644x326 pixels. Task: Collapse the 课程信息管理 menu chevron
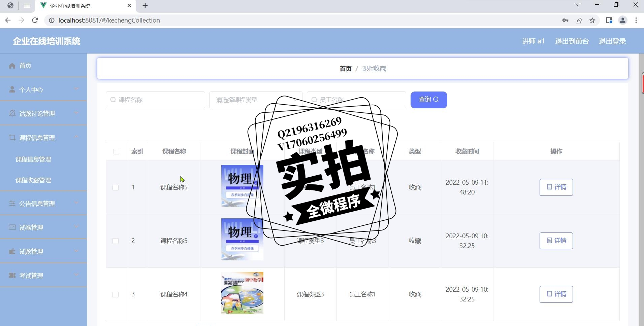[x=76, y=137]
